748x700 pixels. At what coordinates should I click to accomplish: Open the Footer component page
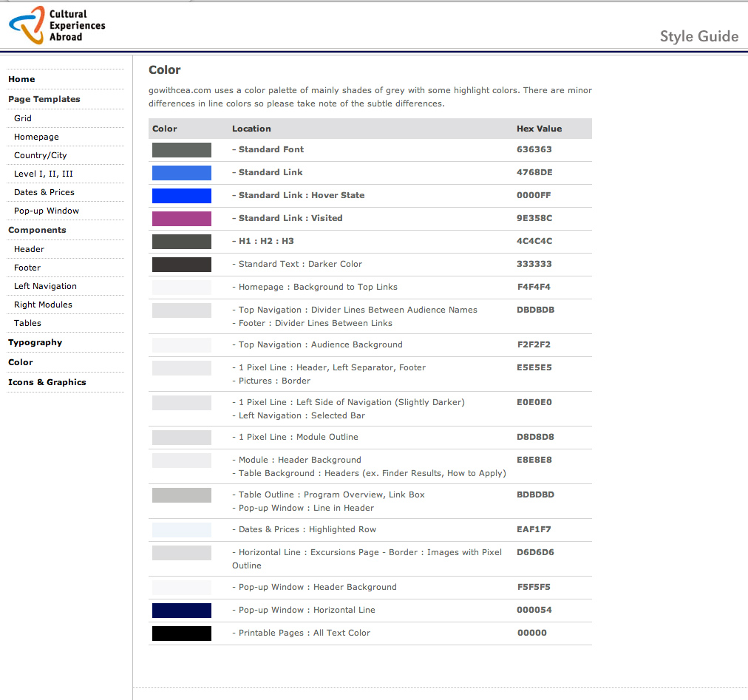point(27,268)
